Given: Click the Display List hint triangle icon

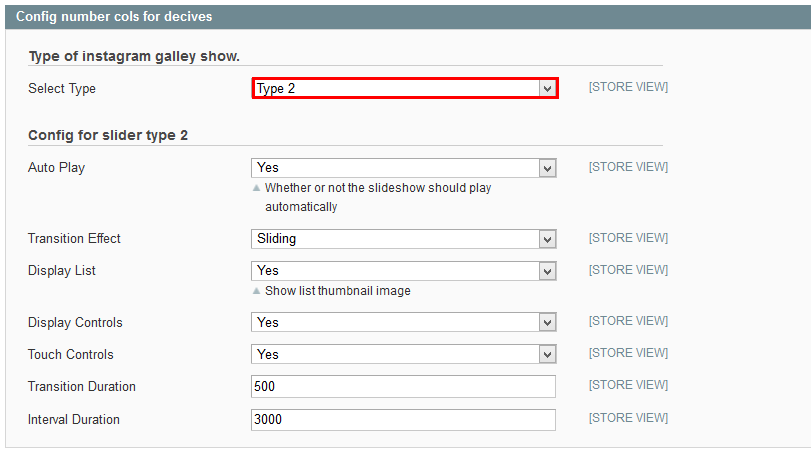Looking at the screenshot, I should tap(256, 291).
